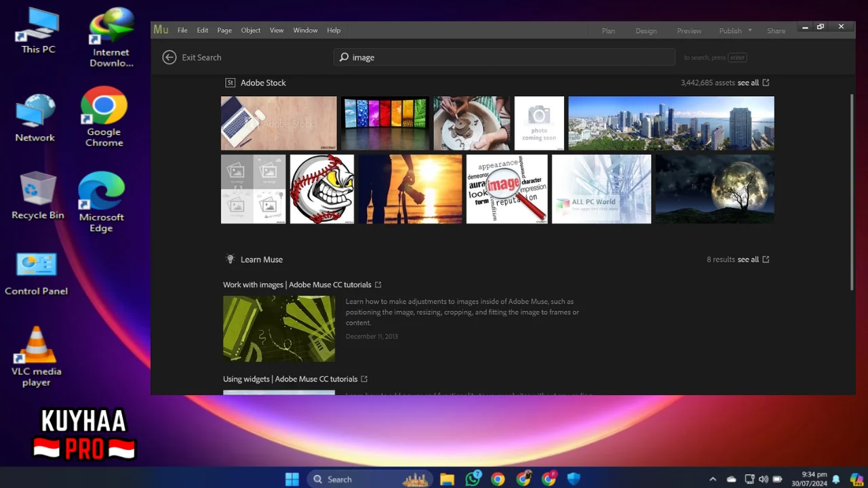
Task: Open WhatsApp from the taskbar
Action: coord(473,479)
